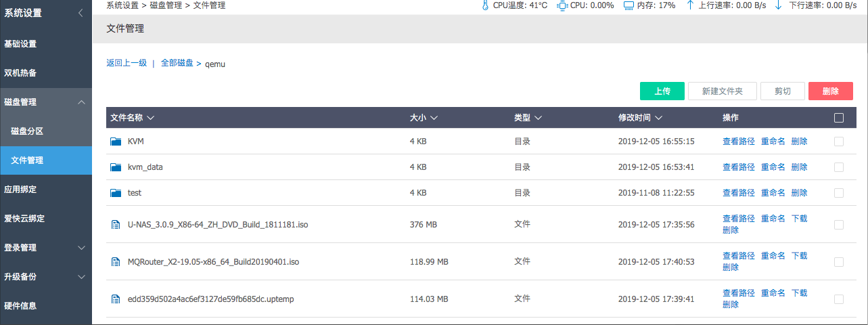Check the test folder row checkbox
Image resolution: width=868 pixels, height=325 pixels.
click(x=839, y=193)
